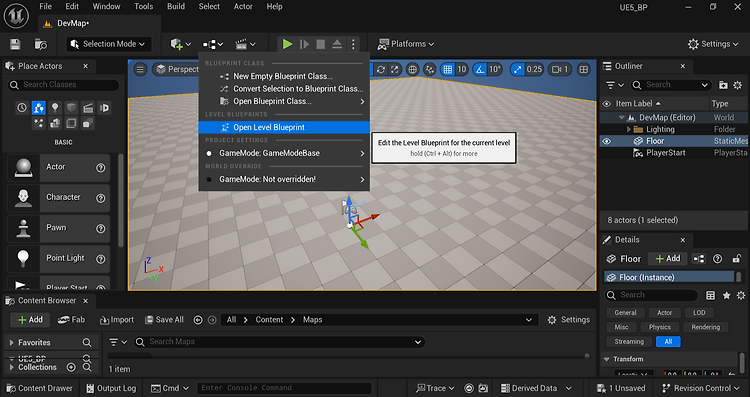750x397 pixels.
Task: Open Fab from Content Browser
Action: [71, 320]
